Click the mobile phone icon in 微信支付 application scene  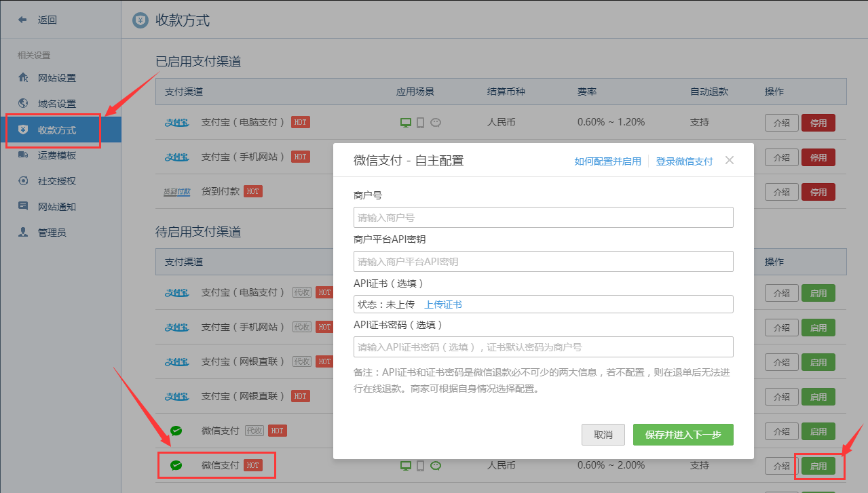point(421,466)
